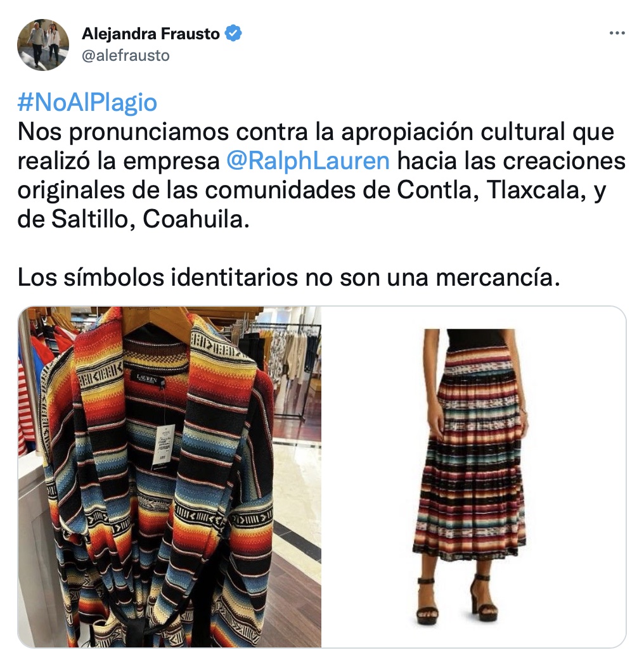This screenshot has height=650, width=644.
Task: Click the sentence 'Los símbolos identitarios no son una mercancía'
Action: [288, 277]
